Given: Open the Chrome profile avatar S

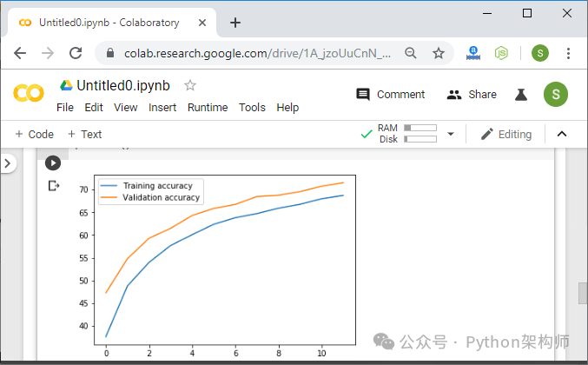Looking at the screenshot, I should (540, 53).
